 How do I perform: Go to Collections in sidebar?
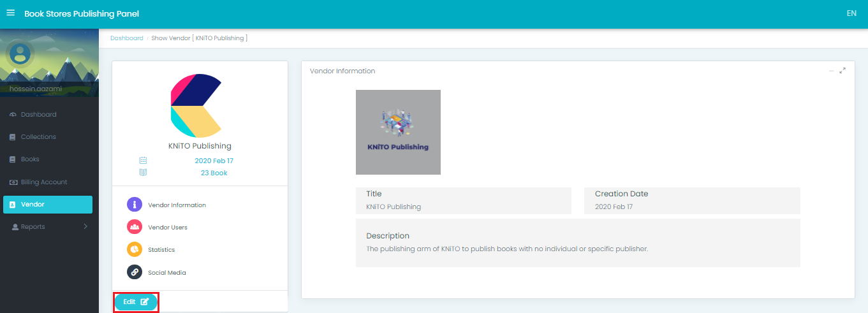(38, 137)
